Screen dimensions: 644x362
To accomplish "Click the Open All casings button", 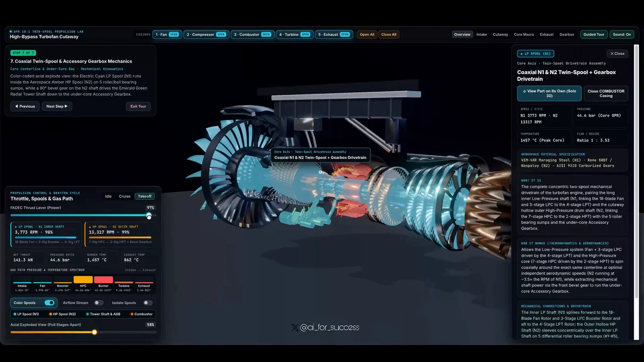I will click(x=367, y=35).
